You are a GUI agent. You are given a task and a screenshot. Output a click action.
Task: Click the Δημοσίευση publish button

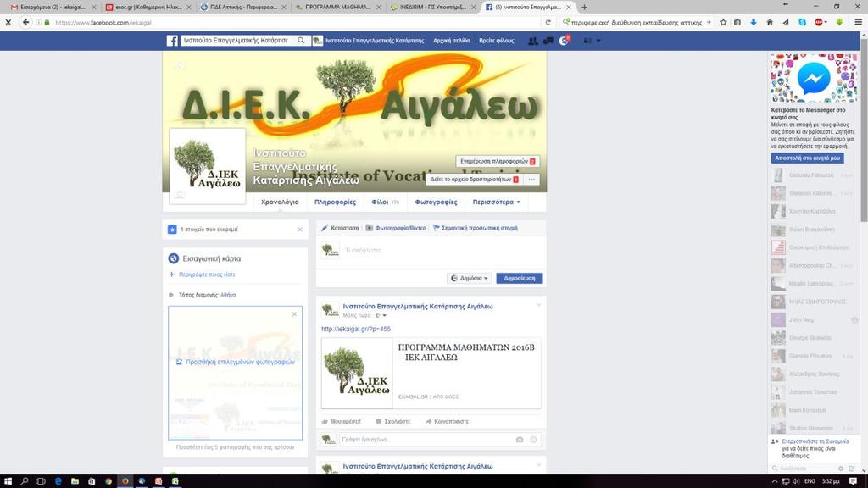point(520,278)
